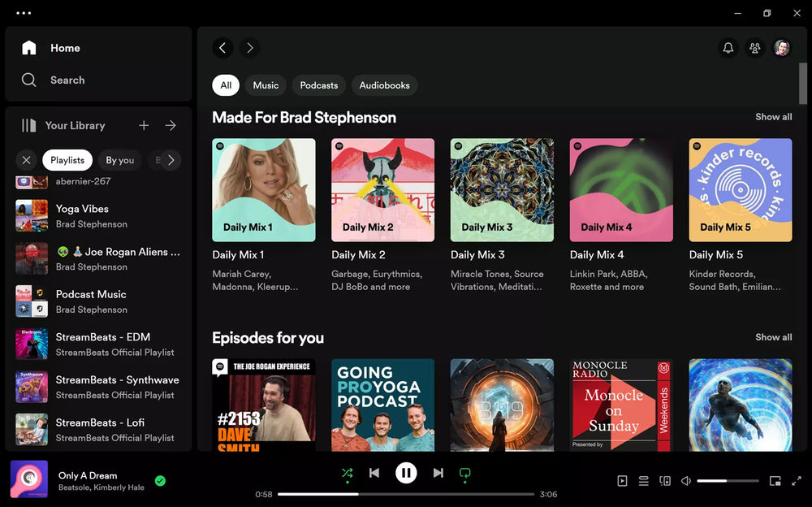Click the Now Playing view icon

[x=622, y=481]
